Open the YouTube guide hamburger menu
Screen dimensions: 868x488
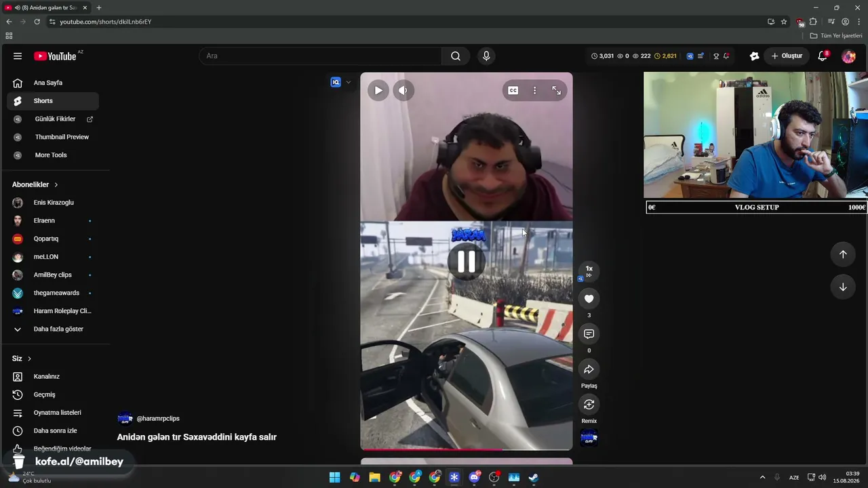pos(18,56)
